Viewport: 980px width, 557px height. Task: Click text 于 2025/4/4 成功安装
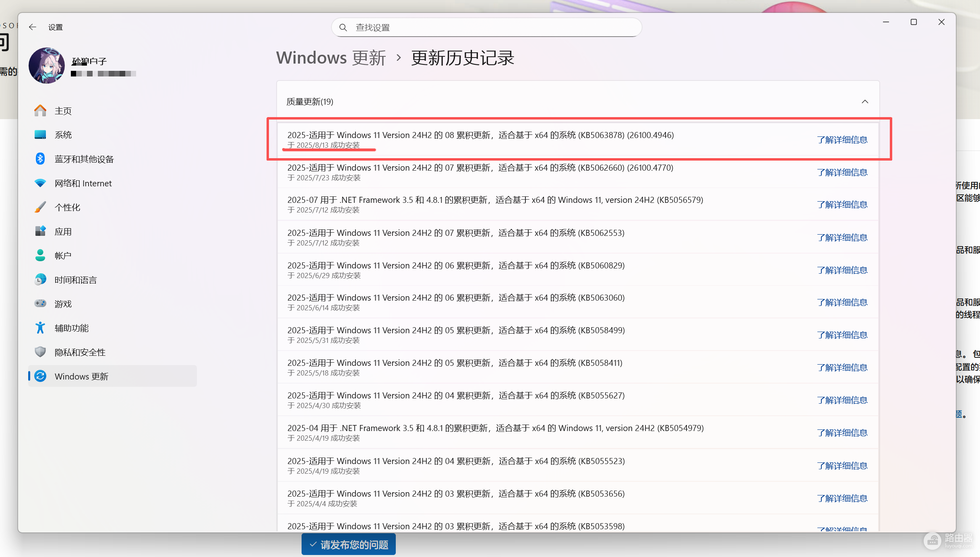(x=322, y=504)
